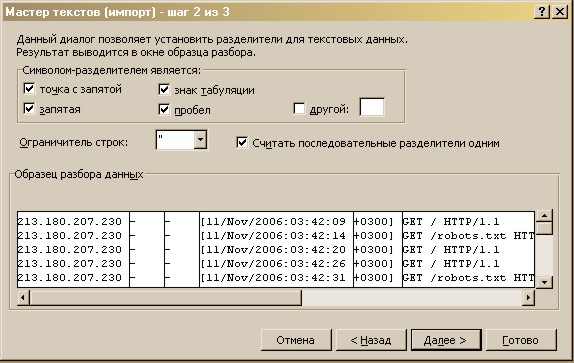
Task: Click the vertical scrollbar thumb in preview
Action: pyautogui.click(x=544, y=229)
